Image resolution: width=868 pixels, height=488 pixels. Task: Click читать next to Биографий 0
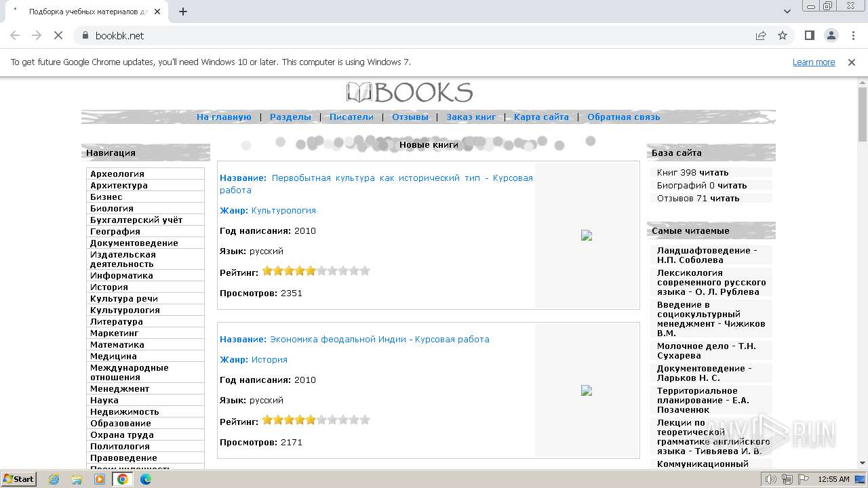coord(732,185)
